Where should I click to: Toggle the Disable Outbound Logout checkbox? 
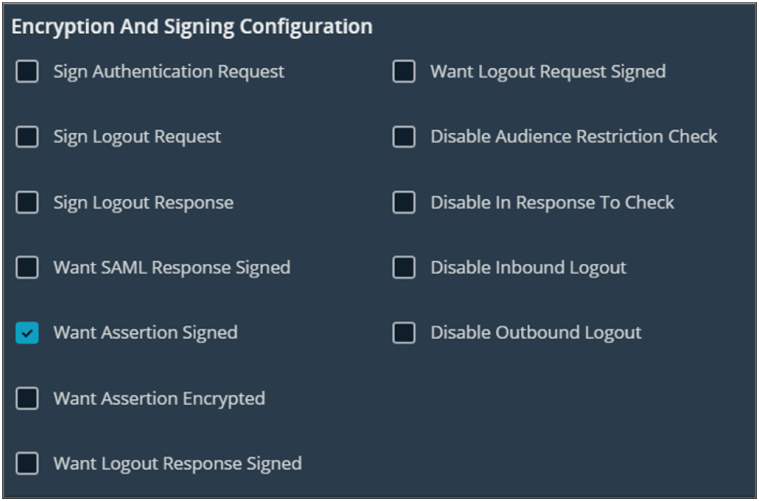[404, 333]
